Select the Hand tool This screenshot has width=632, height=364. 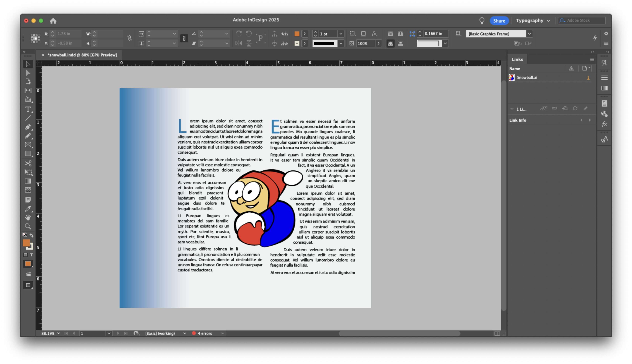pyautogui.click(x=28, y=218)
